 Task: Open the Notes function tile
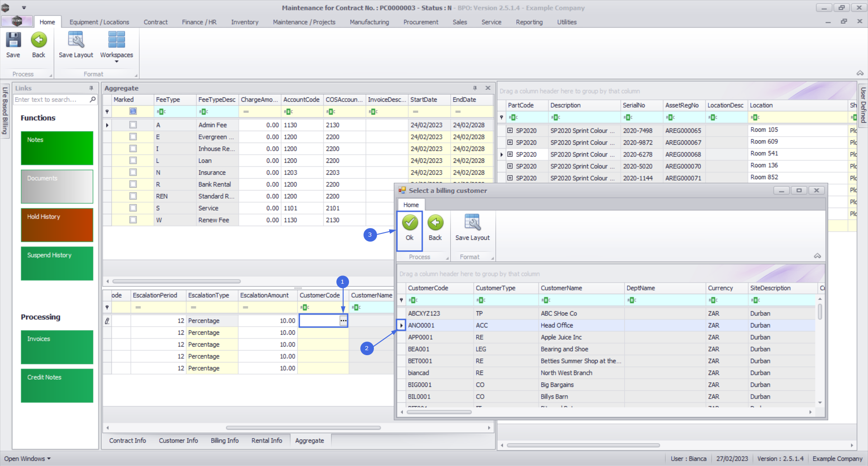pyautogui.click(x=57, y=148)
